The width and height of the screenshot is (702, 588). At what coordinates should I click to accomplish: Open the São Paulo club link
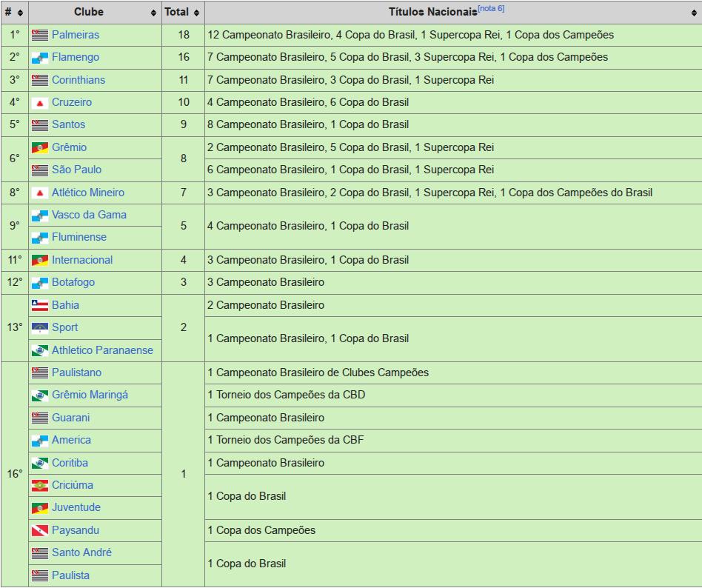(76, 170)
